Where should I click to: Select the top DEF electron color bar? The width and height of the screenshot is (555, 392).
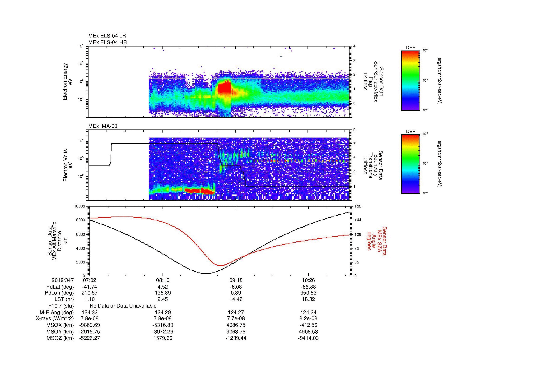(410, 80)
